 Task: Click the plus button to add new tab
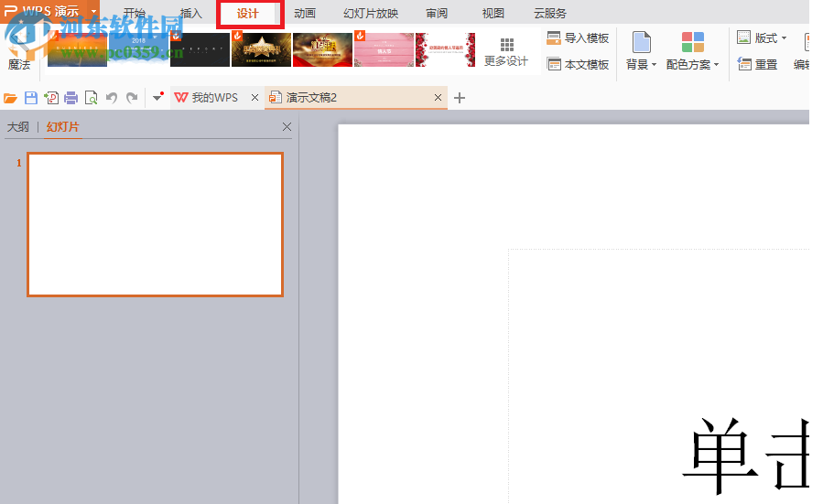tap(460, 98)
